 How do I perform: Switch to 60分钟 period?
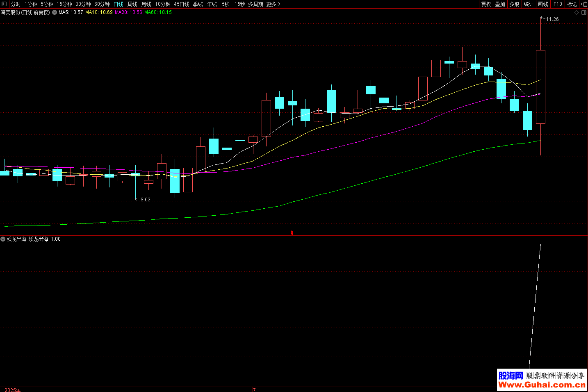[102, 4]
